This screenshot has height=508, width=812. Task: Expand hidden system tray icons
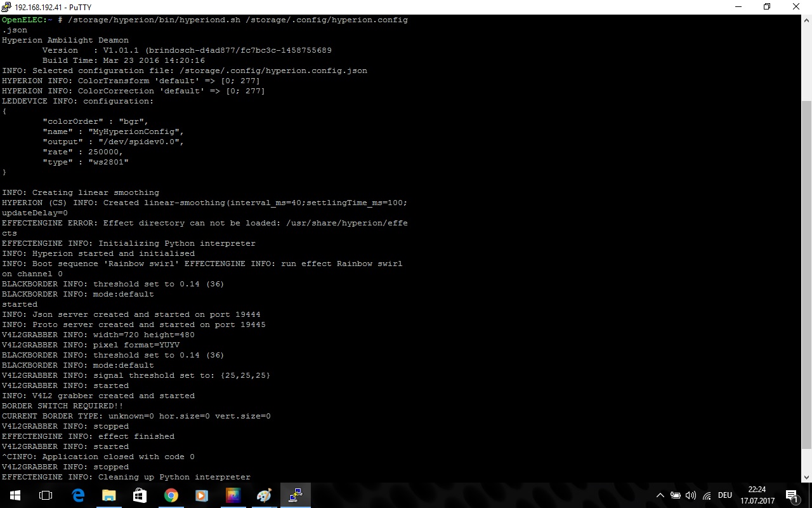660,495
